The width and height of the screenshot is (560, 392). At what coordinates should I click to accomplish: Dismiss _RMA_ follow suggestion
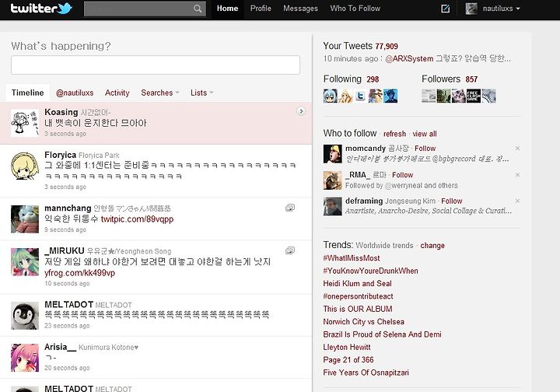(x=517, y=174)
